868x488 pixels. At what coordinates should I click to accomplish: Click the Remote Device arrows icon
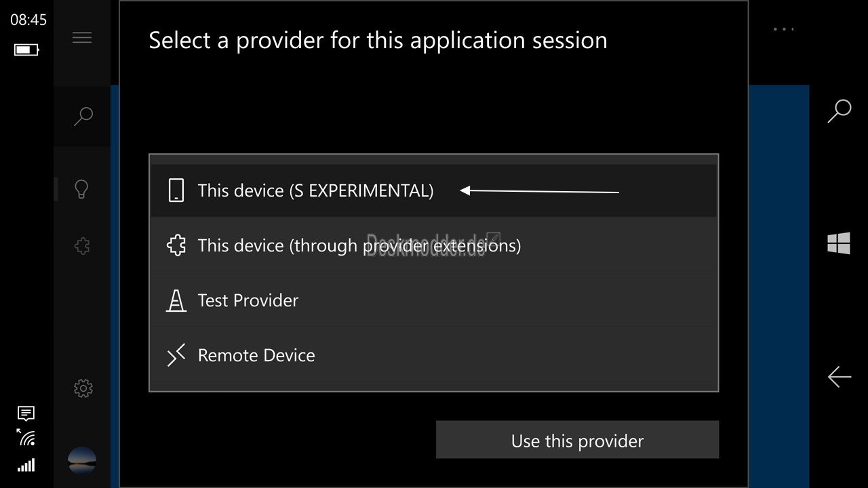(176, 355)
